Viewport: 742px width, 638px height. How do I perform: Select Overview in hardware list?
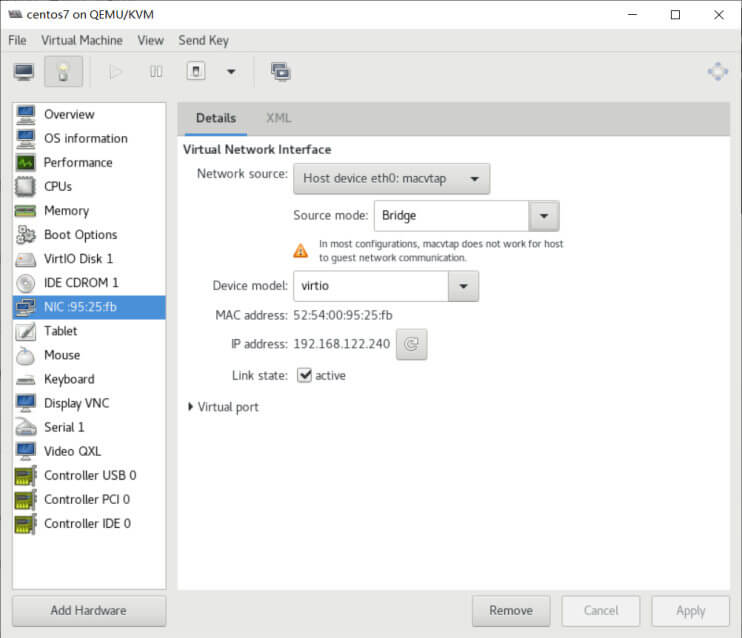[89, 115]
